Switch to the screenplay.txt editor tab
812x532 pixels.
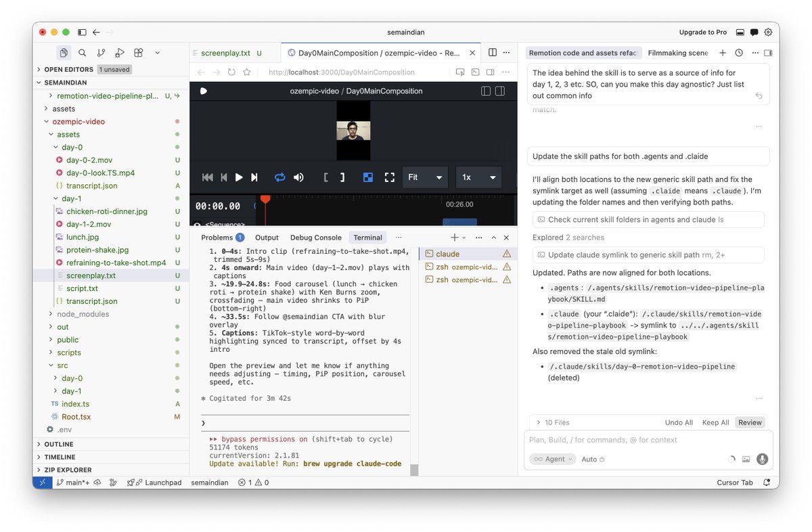click(226, 53)
